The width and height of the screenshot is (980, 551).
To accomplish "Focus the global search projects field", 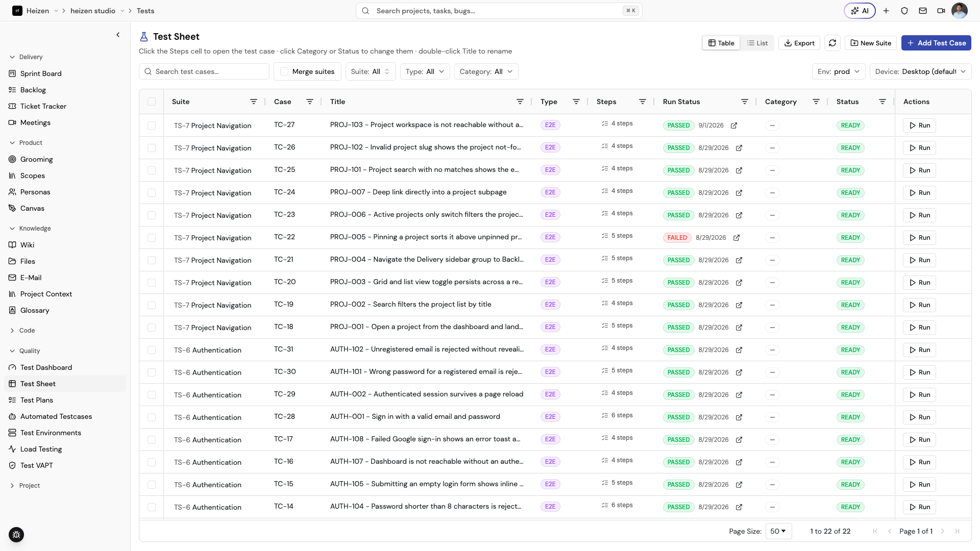I will (x=499, y=11).
